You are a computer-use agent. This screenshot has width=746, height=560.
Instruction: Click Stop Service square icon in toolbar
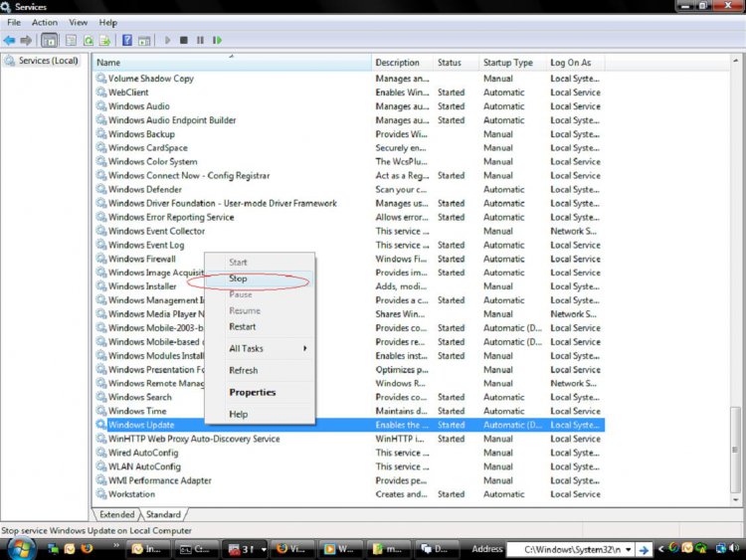tap(184, 41)
